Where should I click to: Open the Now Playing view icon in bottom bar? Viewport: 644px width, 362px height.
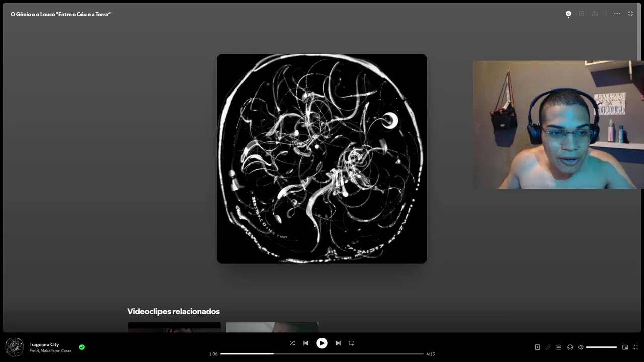[x=537, y=347]
